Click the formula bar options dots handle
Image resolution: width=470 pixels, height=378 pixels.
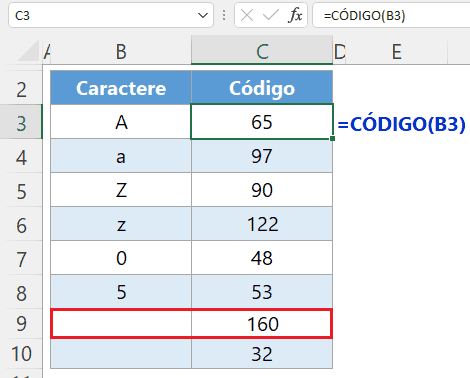[224, 15]
